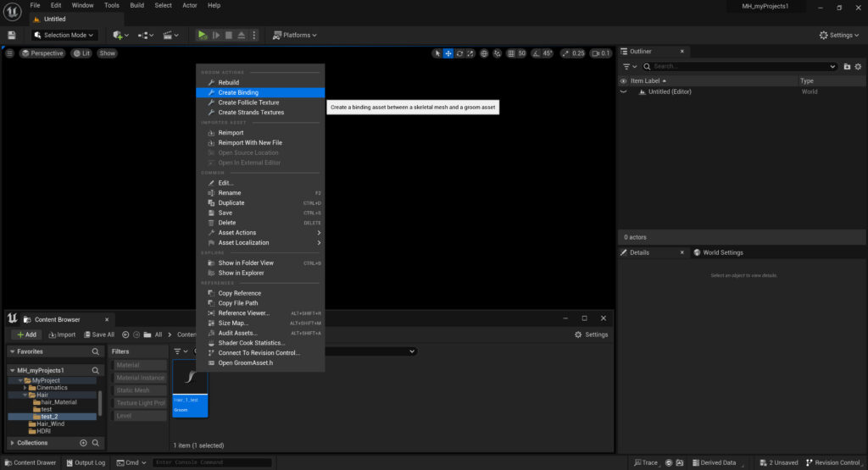This screenshot has height=470, width=868.
Task: Select the Hair_Wind folder
Action: click(x=50, y=424)
